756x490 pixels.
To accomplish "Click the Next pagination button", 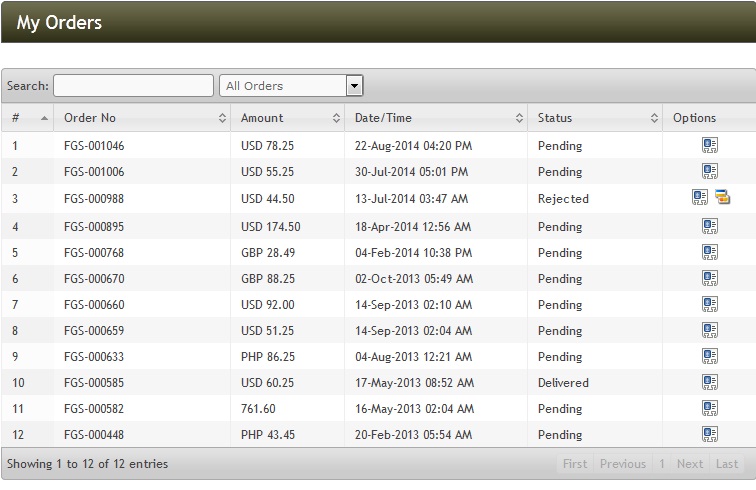I will tap(690, 464).
